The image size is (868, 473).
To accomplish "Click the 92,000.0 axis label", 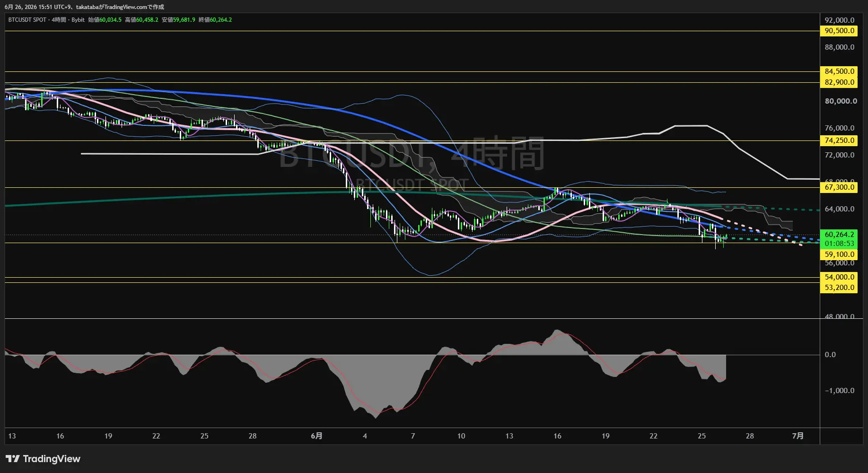I will (840, 20).
